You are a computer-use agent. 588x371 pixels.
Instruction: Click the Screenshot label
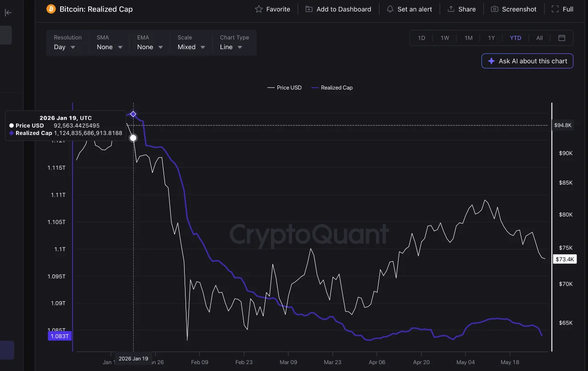tap(519, 9)
